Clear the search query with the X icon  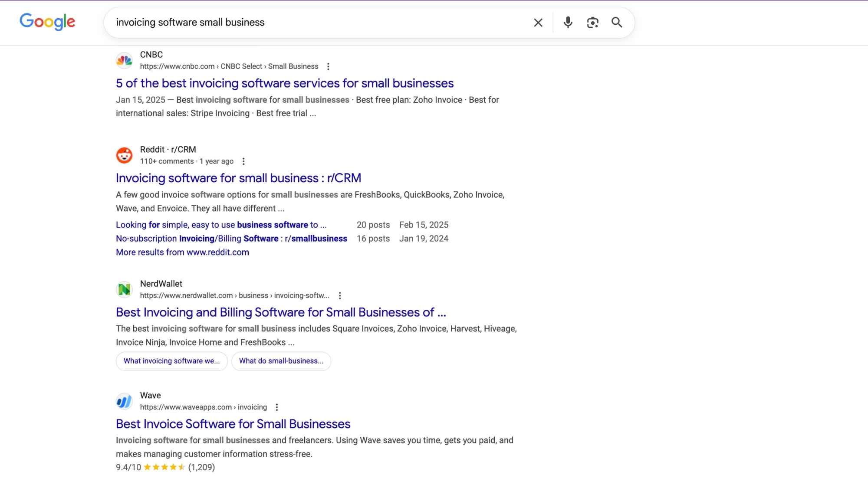coord(538,23)
